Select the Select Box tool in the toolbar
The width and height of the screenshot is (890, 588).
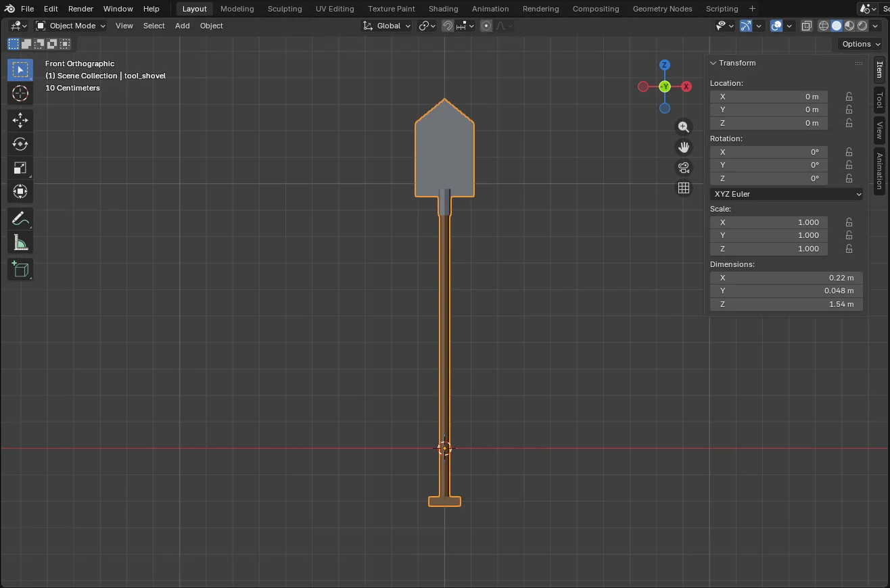point(20,70)
